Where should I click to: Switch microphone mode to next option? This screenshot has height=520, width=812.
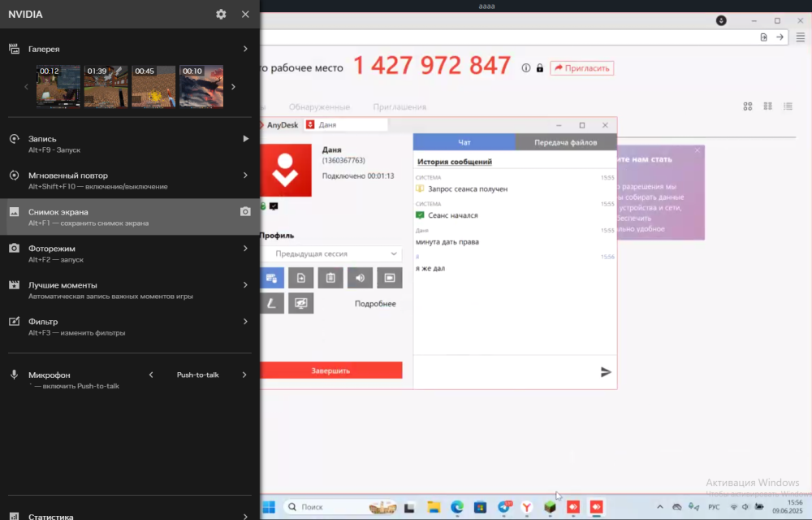244,375
